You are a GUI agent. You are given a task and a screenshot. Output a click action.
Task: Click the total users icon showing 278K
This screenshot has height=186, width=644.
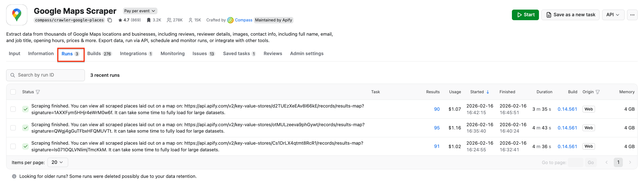click(x=169, y=20)
